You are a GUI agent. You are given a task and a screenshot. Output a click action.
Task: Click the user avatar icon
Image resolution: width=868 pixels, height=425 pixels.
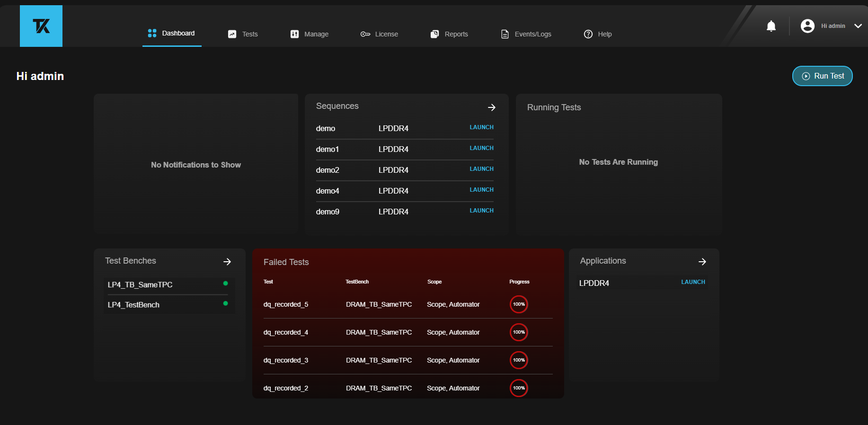pos(807,26)
